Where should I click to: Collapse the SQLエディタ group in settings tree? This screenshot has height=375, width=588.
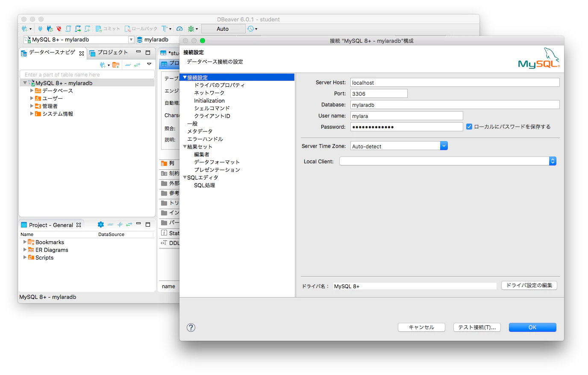pyautogui.click(x=185, y=177)
